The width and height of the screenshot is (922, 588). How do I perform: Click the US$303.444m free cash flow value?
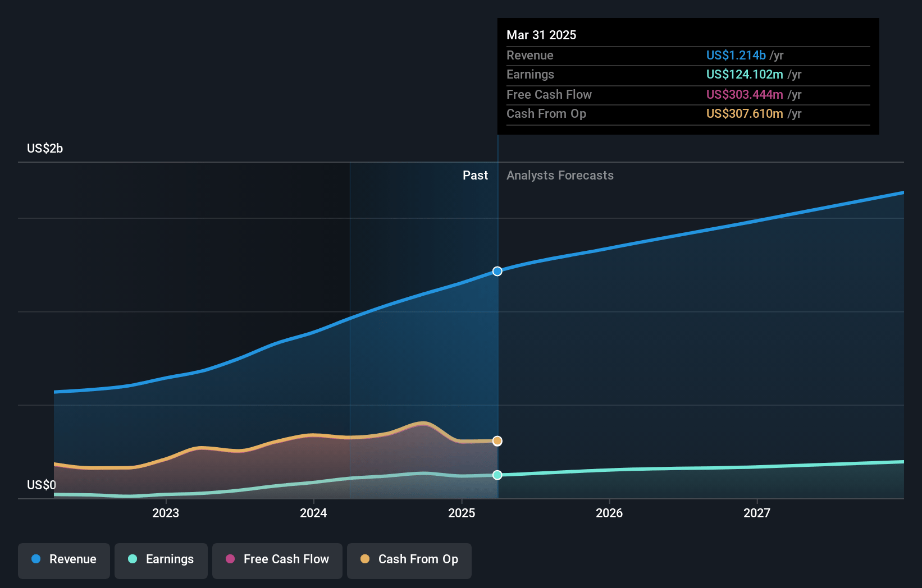[x=745, y=94]
